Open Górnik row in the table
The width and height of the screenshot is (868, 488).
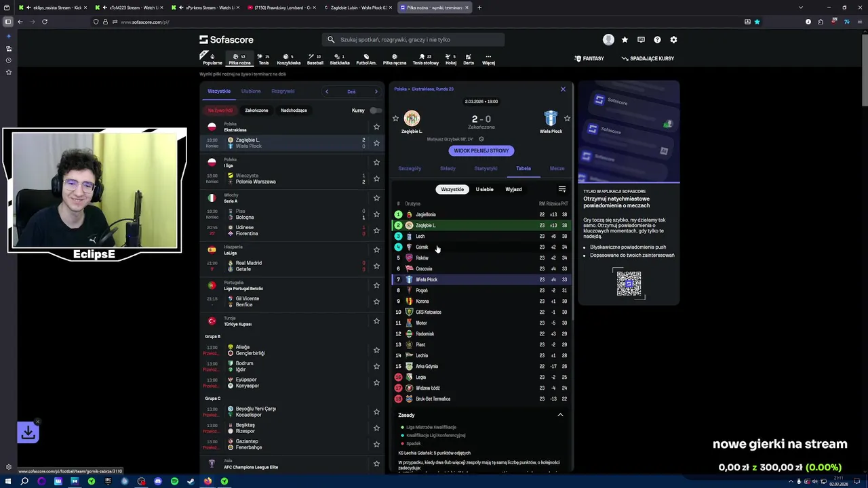tap(481, 247)
